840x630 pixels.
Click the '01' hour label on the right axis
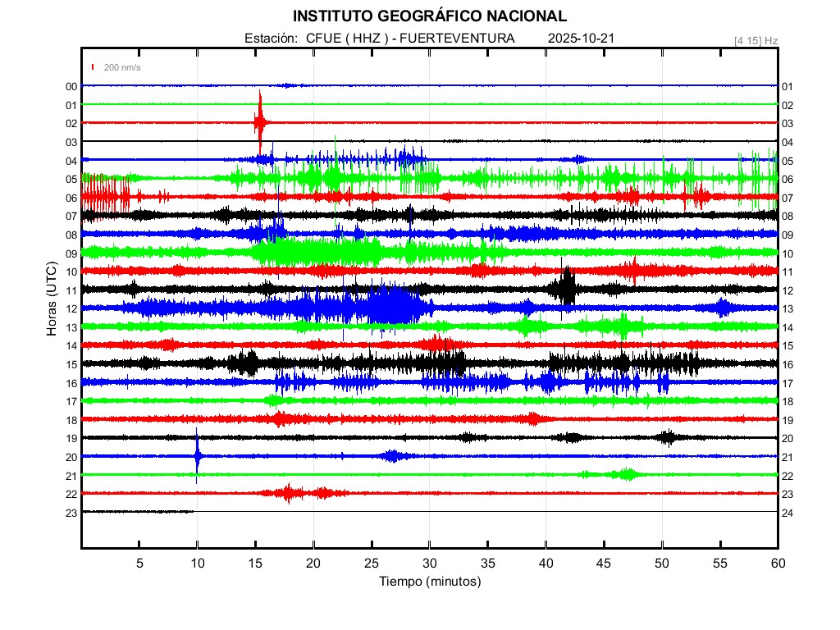click(x=787, y=86)
